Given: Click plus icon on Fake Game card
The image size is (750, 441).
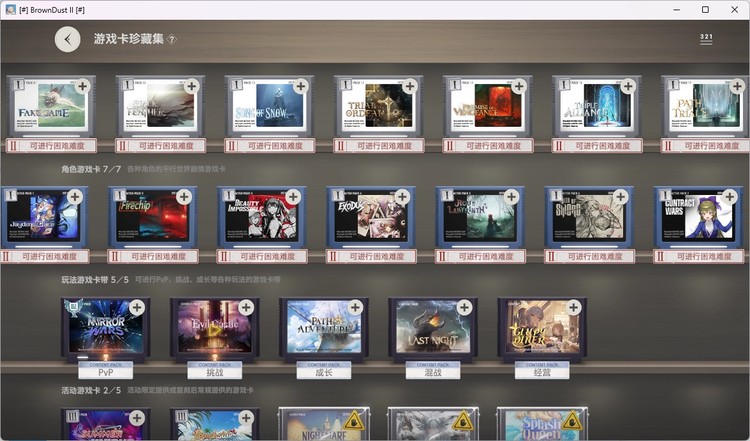Looking at the screenshot, I should coord(82,87).
